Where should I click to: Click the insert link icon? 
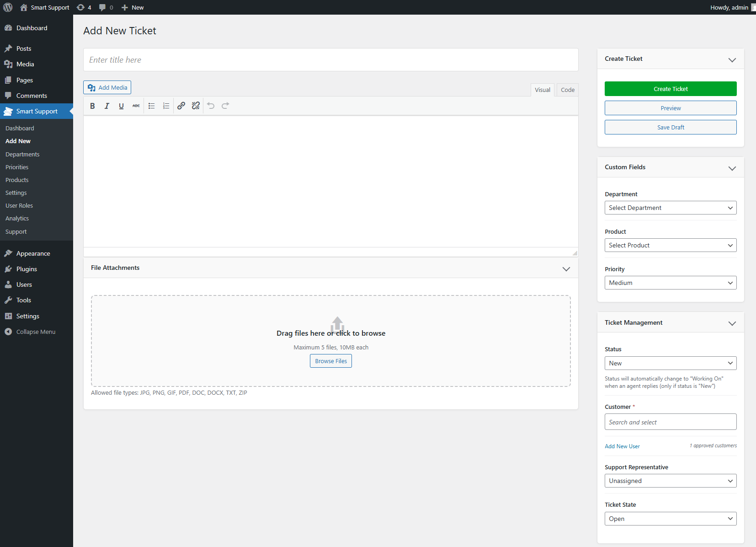tap(181, 106)
